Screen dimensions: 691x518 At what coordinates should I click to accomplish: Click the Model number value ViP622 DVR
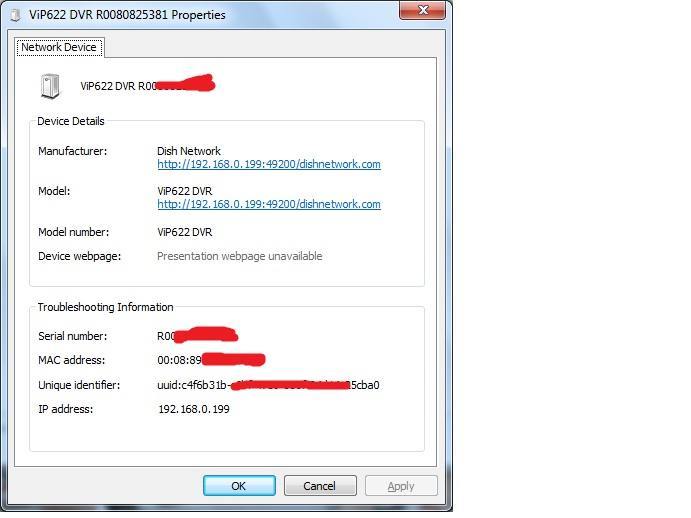[185, 232]
